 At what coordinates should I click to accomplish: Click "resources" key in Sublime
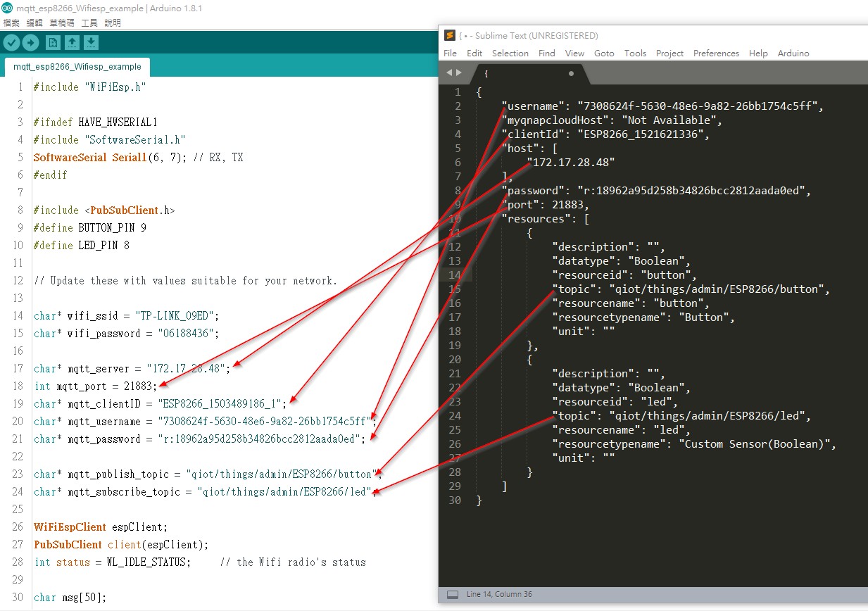click(536, 219)
